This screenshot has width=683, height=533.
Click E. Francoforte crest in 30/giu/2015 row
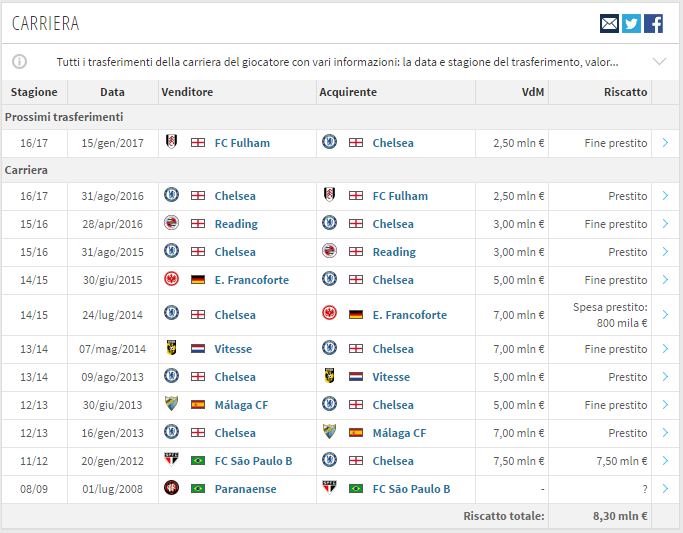tap(171, 280)
